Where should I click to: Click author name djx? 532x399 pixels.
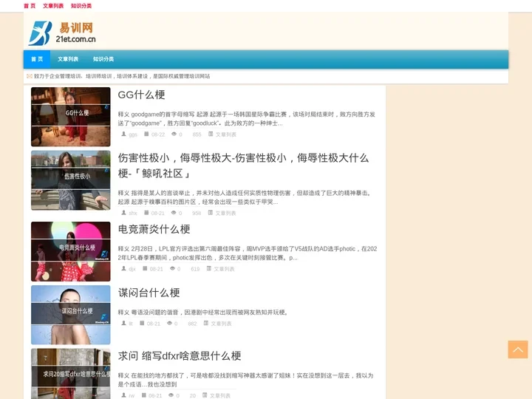[132, 269]
